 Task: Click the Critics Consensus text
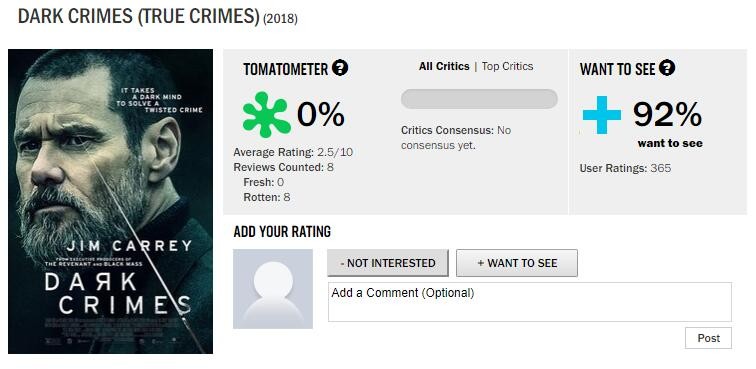(456, 138)
